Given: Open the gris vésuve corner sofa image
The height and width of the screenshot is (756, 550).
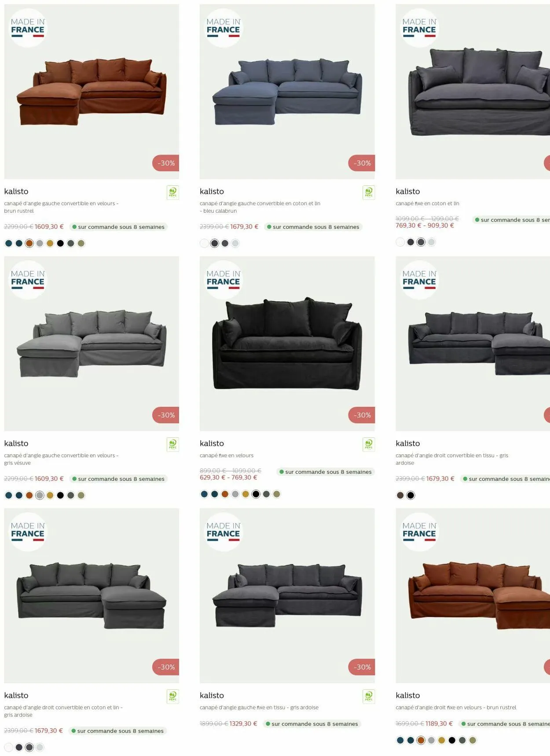Looking at the screenshot, I should [x=92, y=343].
